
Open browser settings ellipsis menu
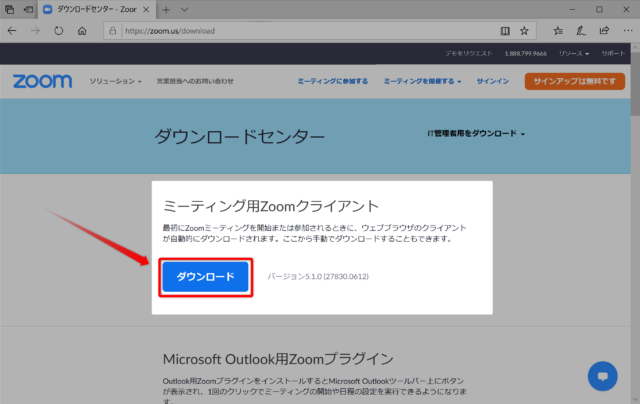point(628,31)
